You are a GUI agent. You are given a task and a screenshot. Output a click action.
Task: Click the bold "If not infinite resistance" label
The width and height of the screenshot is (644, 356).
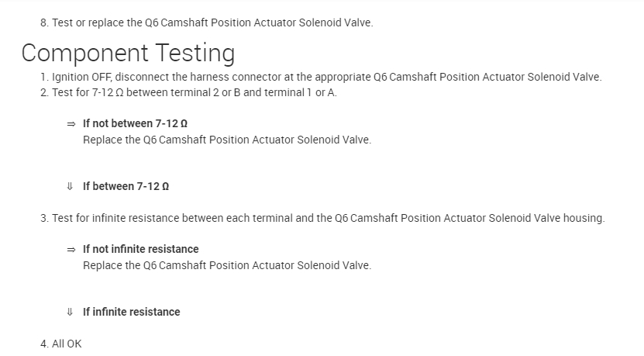(140, 249)
